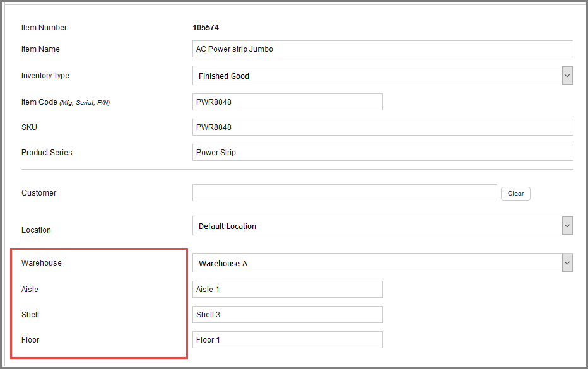
Task: Click the Shelf field containing Shelf 3
Action: (x=287, y=314)
